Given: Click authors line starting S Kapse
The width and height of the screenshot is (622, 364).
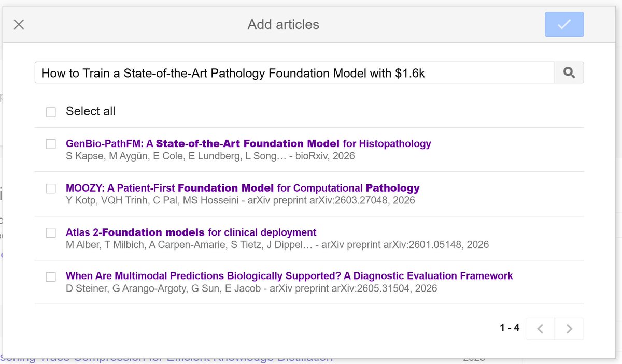Looking at the screenshot, I should click(x=210, y=156).
